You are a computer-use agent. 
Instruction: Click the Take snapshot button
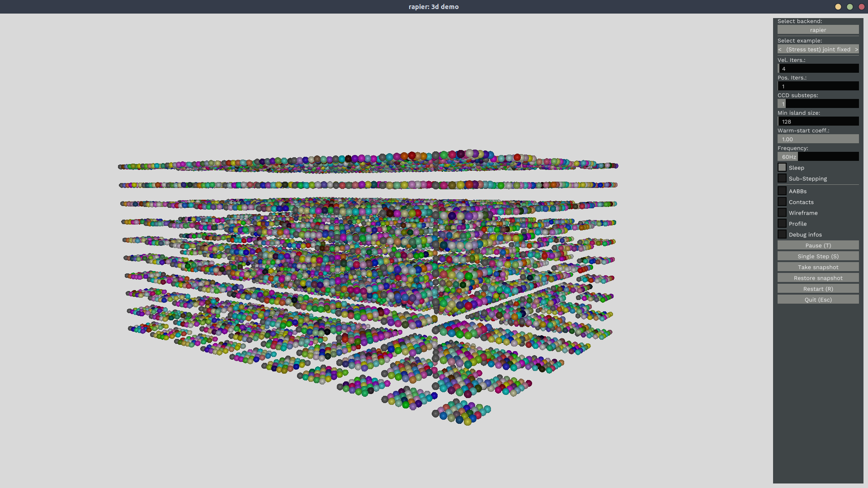coord(818,267)
